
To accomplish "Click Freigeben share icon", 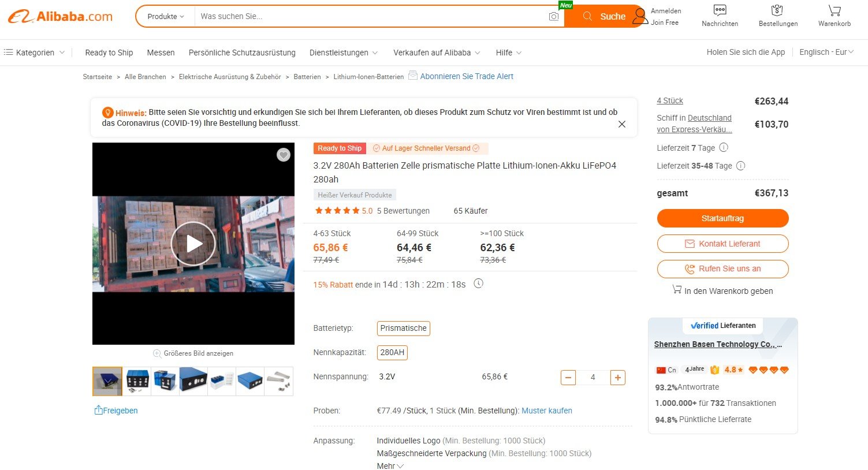I will 98,410.
